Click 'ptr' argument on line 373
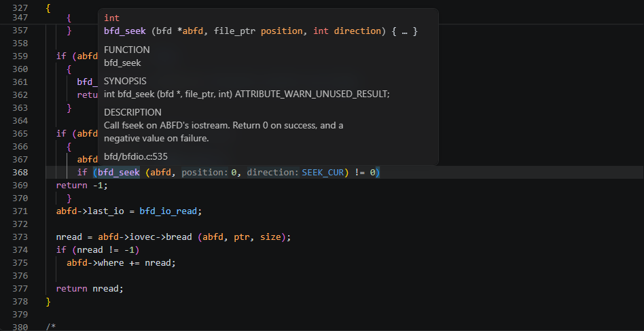The height and width of the screenshot is (331, 644). click(242, 237)
